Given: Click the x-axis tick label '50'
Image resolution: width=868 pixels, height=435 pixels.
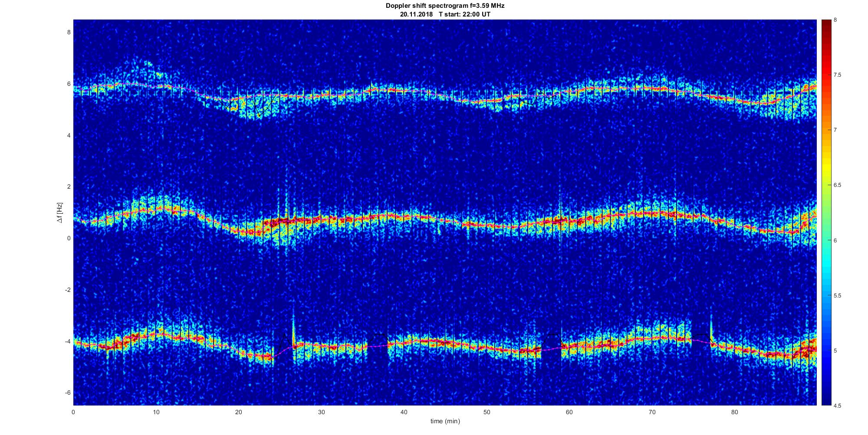Looking at the screenshot, I should (x=487, y=412).
